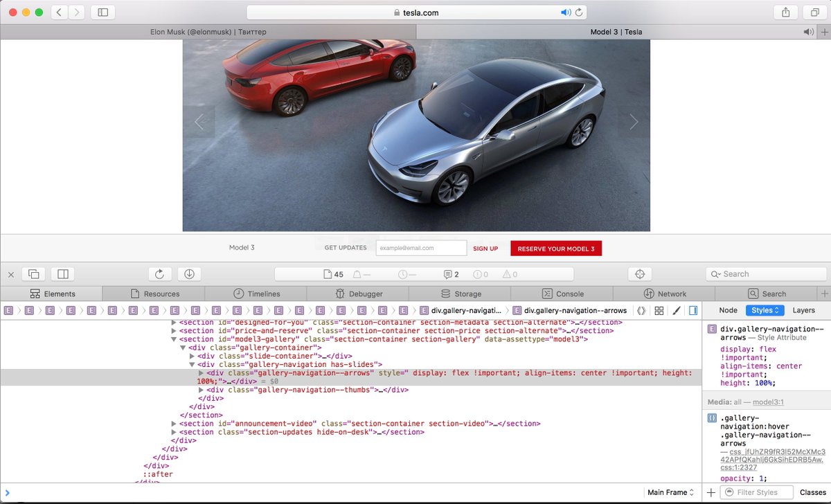
Task: Collapse the model3-gallery section node
Action: (175, 339)
